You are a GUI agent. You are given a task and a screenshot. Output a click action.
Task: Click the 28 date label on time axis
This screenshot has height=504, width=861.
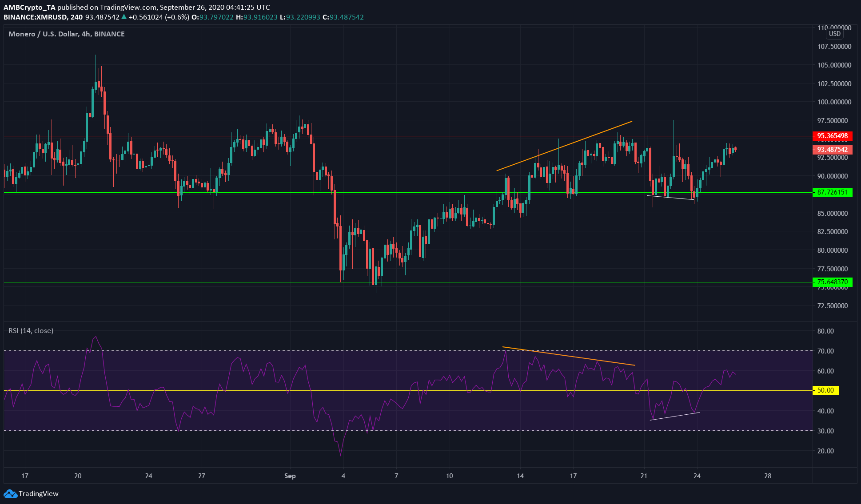click(x=768, y=476)
